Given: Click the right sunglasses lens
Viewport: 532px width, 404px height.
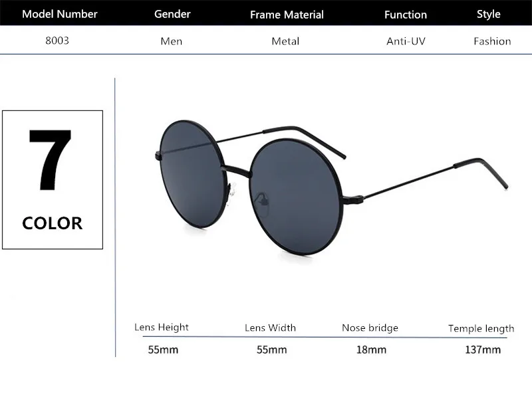Looking at the screenshot, I should tap(296, 196).
